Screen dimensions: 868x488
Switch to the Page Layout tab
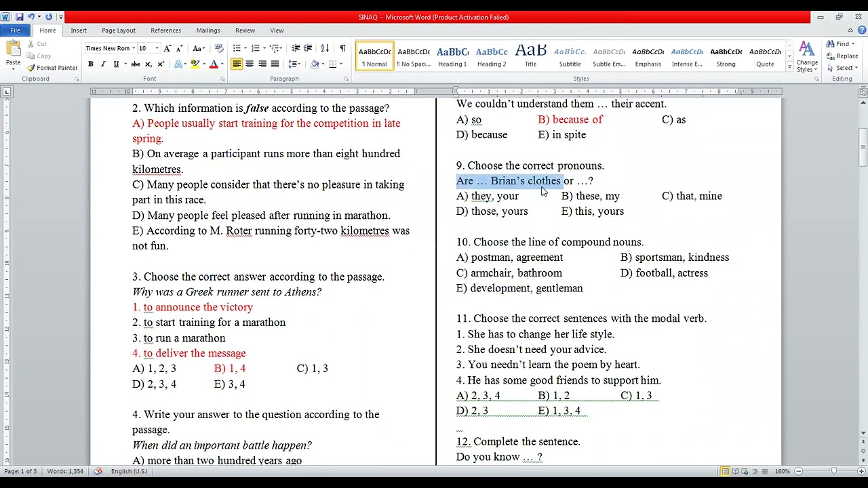[x=119, y=30]
